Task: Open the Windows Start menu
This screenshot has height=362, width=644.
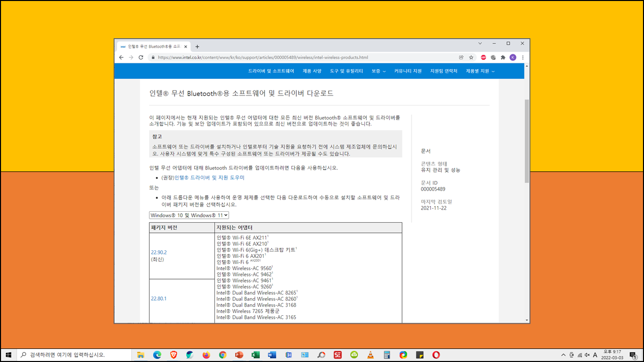Action: (9, 355)
